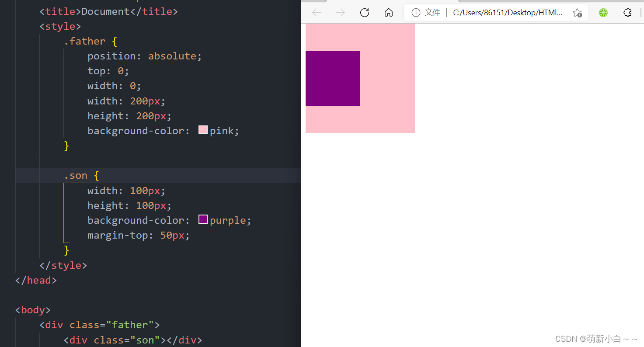The width and height of the screenshot is (644, 347).
Task: Click the '.son {' selector line
Action: [x=81, y=176]
